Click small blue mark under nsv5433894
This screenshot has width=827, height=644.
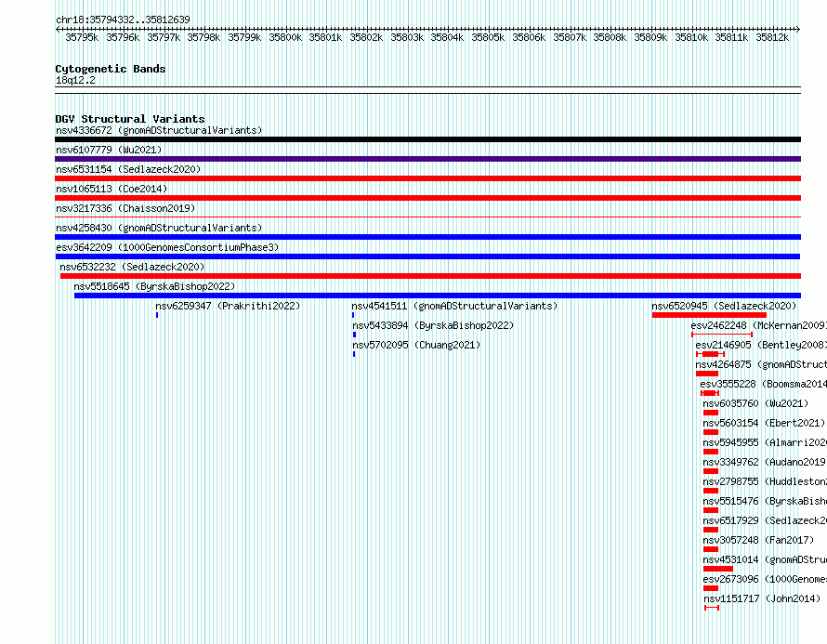pos(354,335)
